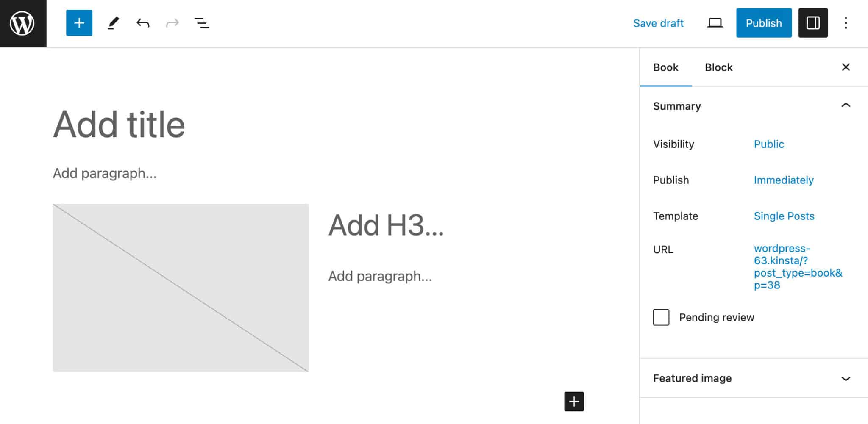
Task: Click the Add title field
Action: pos(119,124)
